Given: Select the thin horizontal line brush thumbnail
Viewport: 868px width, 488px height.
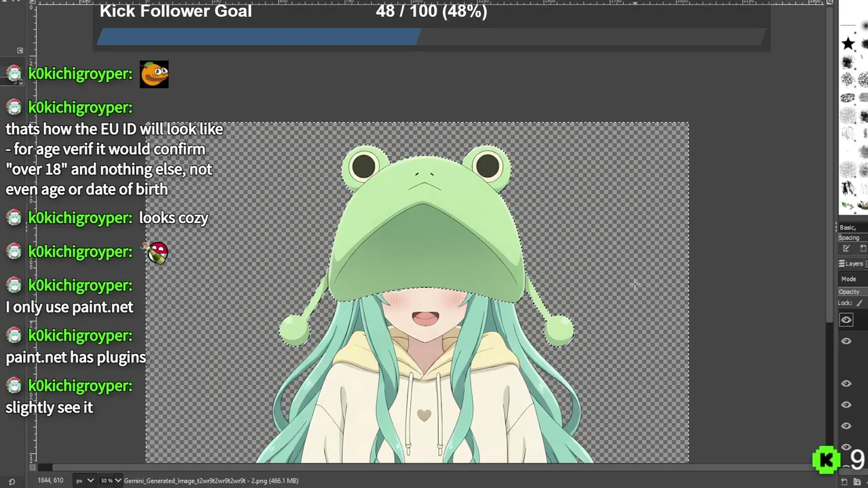Looking at the screenshot, I should pyautogui.click(x=848, y=26).
